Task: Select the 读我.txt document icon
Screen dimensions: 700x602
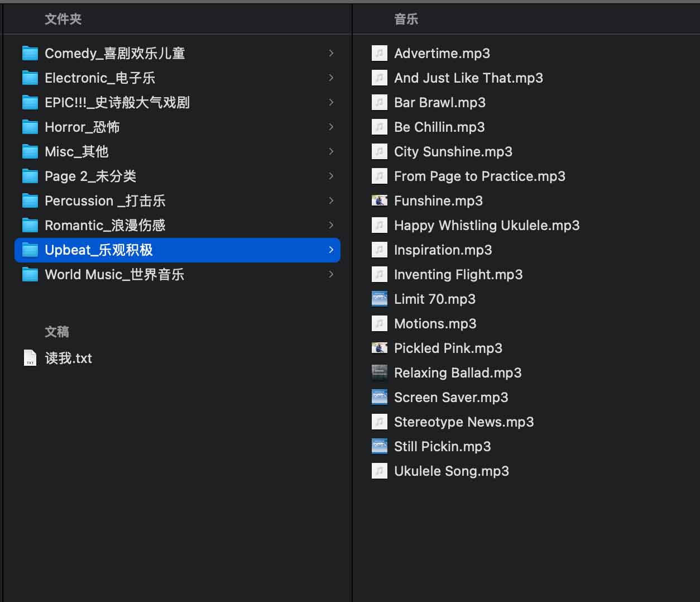Action: [30, 358]
